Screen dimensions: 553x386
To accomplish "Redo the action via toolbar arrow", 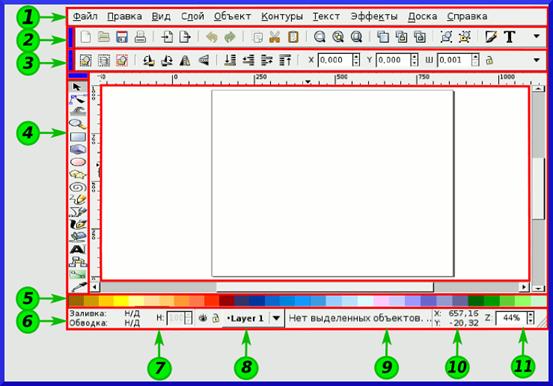I will (230, 37).
